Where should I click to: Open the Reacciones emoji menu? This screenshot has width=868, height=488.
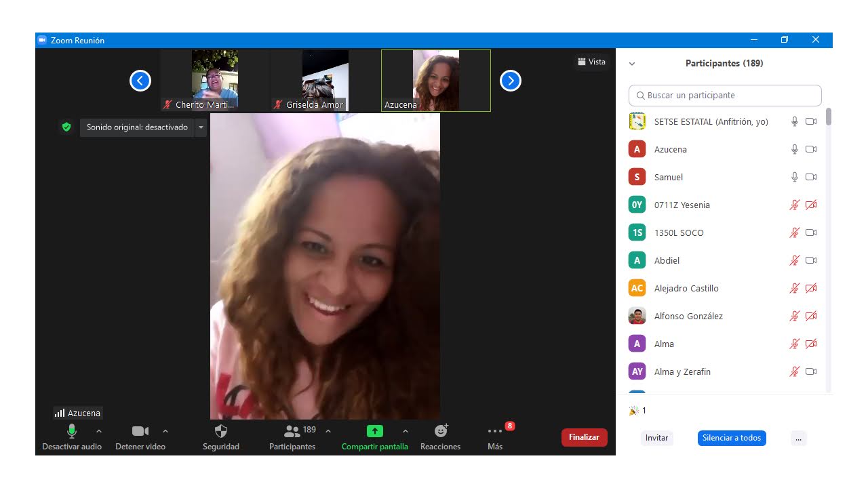pyautogui.click(x=441, y=437)
